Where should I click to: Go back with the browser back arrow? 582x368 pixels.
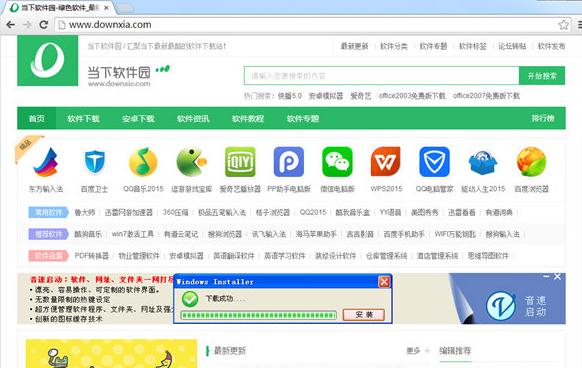tap(11, 25)
